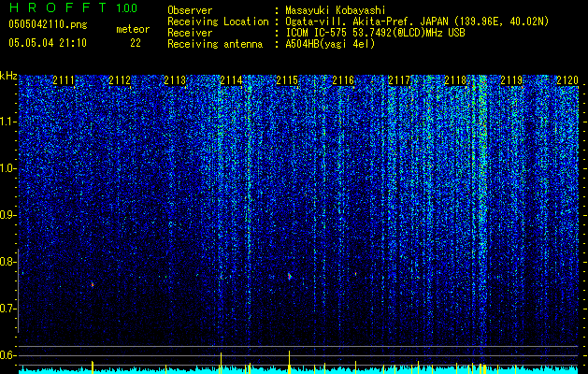Click the HROFFT 1.0.0 title text

coord(74,7)
